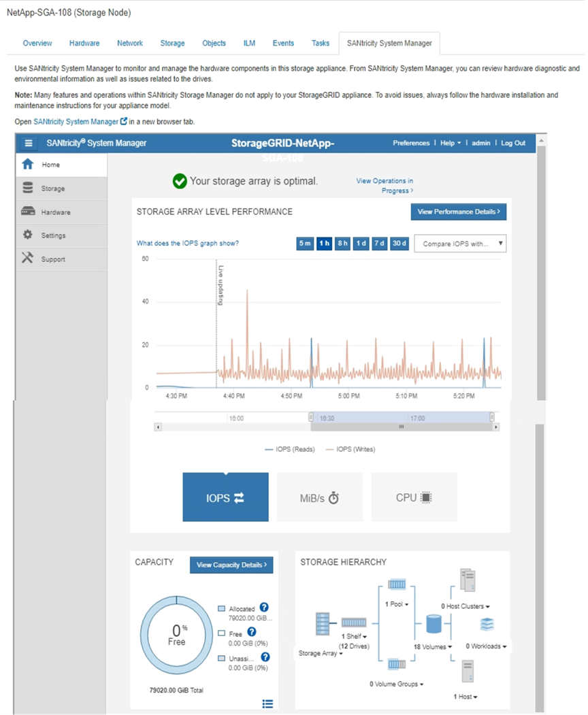Open View Operations in Progress link
Screen dimensions: 588x715
[385, 186]
